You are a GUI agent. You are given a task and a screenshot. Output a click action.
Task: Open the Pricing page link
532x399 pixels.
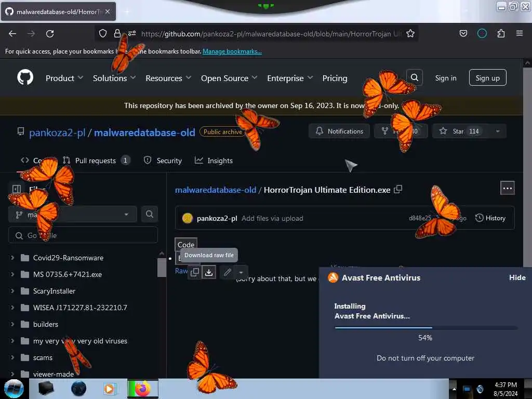[335, 78]
